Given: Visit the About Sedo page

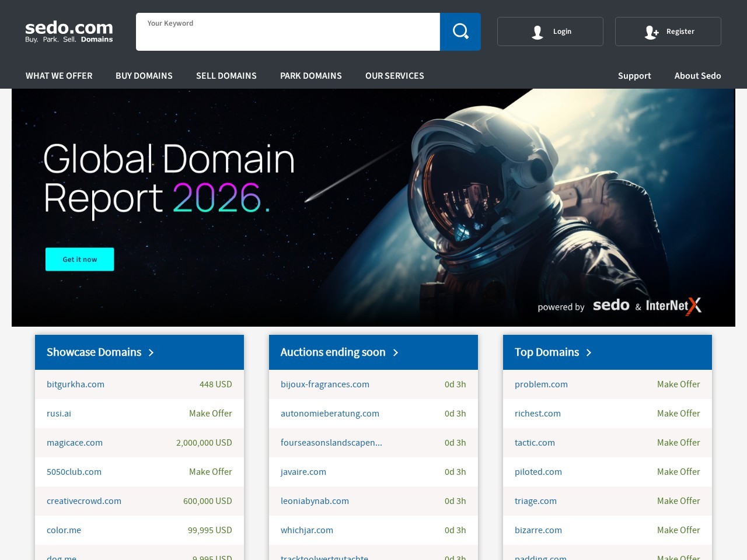Looking at the screenshot, I should coord(697,76).
